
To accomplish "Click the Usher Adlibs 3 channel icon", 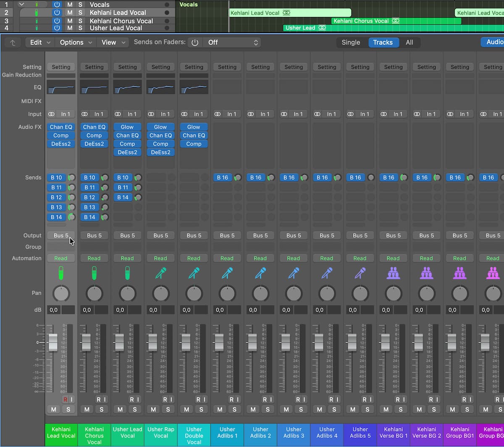I will click(x=294, y=273).
